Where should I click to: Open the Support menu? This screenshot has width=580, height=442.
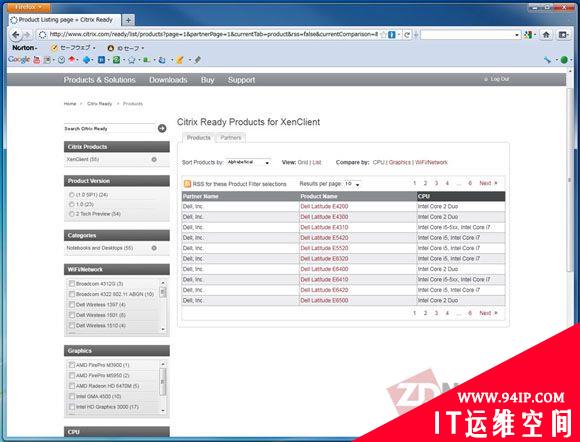click(x=242, y=80)
